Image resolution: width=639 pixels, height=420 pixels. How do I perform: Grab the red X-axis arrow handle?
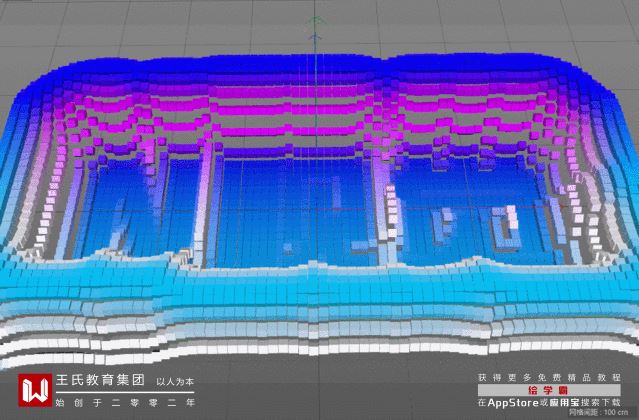[564, 207]
